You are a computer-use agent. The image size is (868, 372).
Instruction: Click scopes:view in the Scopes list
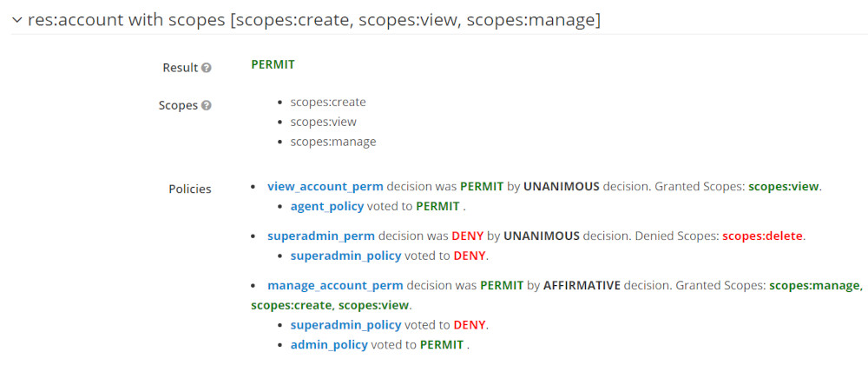click(x=324, y=122)
